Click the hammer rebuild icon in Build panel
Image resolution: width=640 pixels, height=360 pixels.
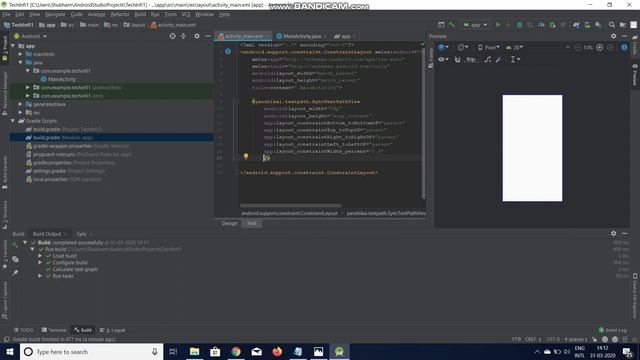tap(15, 244)
